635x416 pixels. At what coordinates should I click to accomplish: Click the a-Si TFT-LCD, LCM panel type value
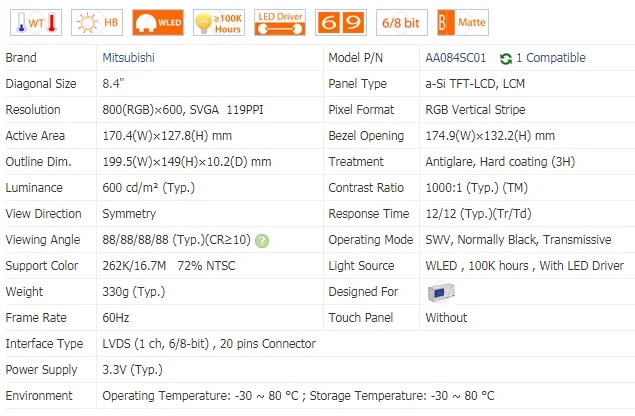pos(475,84)
